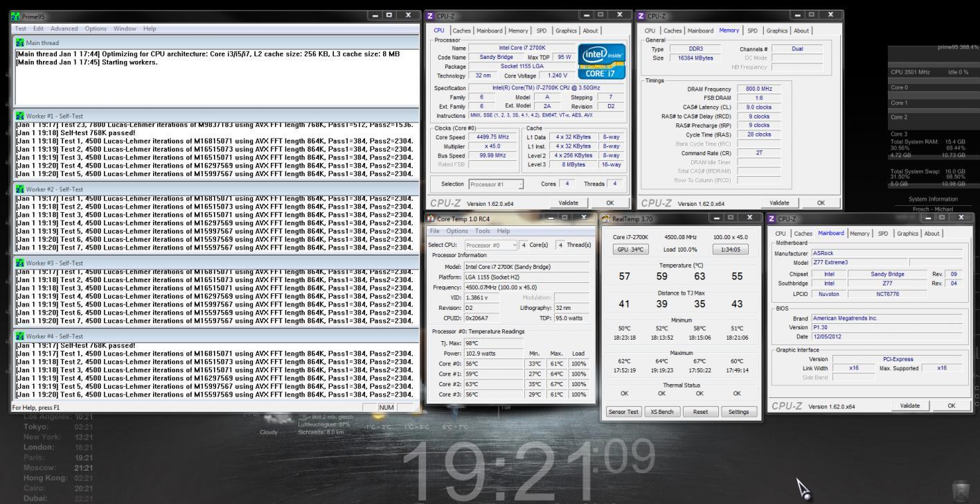Open the Options menu in Prime95
The width and height of the screenshot is (980, 504).
pos(96,28)
